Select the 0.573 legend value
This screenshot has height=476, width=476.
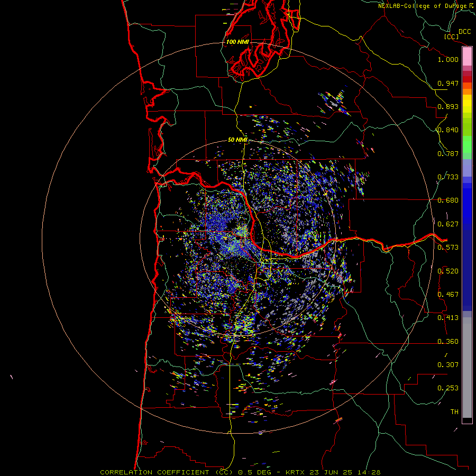[448, 248]
